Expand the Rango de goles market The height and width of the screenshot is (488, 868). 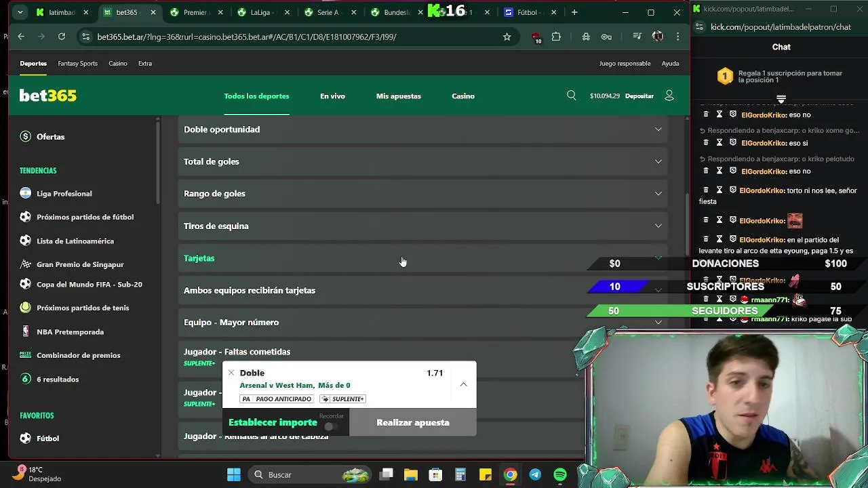point(422,194)
